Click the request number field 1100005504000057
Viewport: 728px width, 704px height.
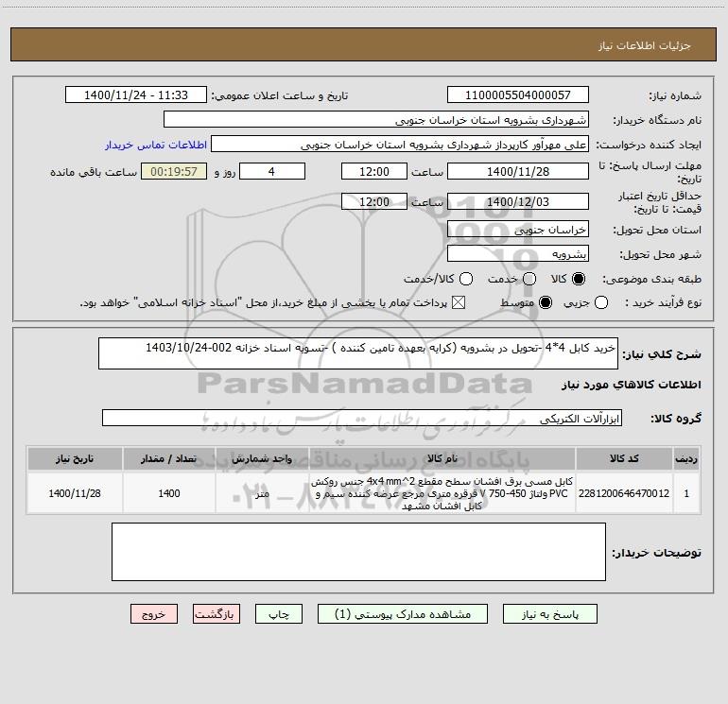[x=518, y=94]
